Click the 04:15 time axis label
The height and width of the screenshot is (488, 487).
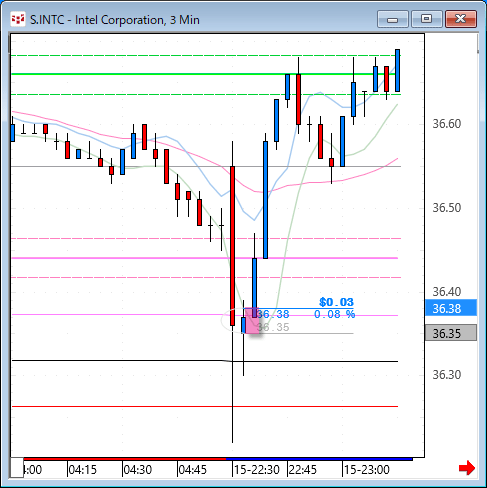(x=82, y=470)
